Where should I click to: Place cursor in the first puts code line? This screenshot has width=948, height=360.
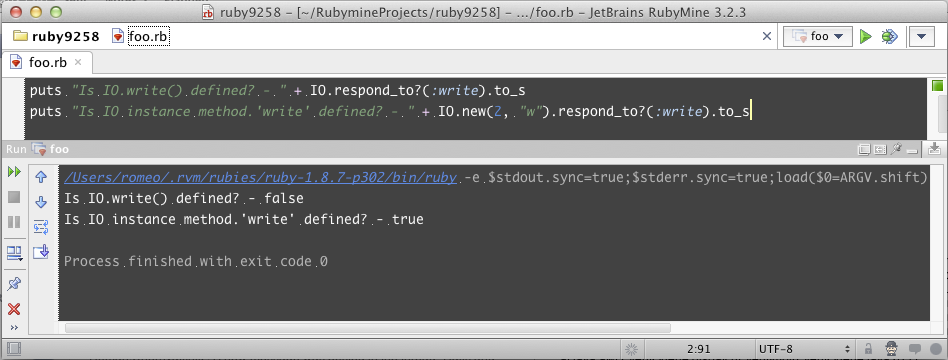pyautogui.click(x=278, y=91)
